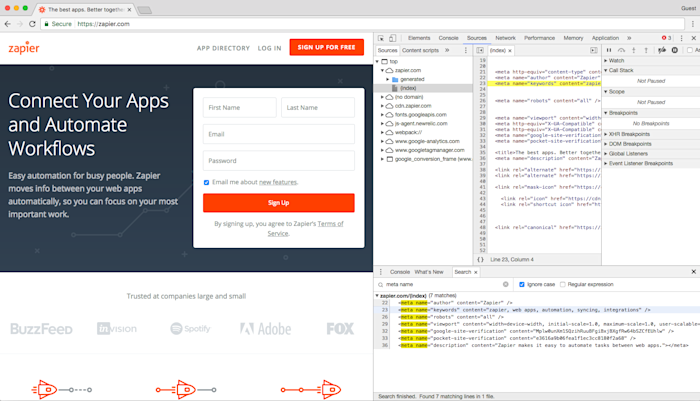
Task: Expand the 'generated' folder
Action: pyautogui.click(x=388, y=79)
